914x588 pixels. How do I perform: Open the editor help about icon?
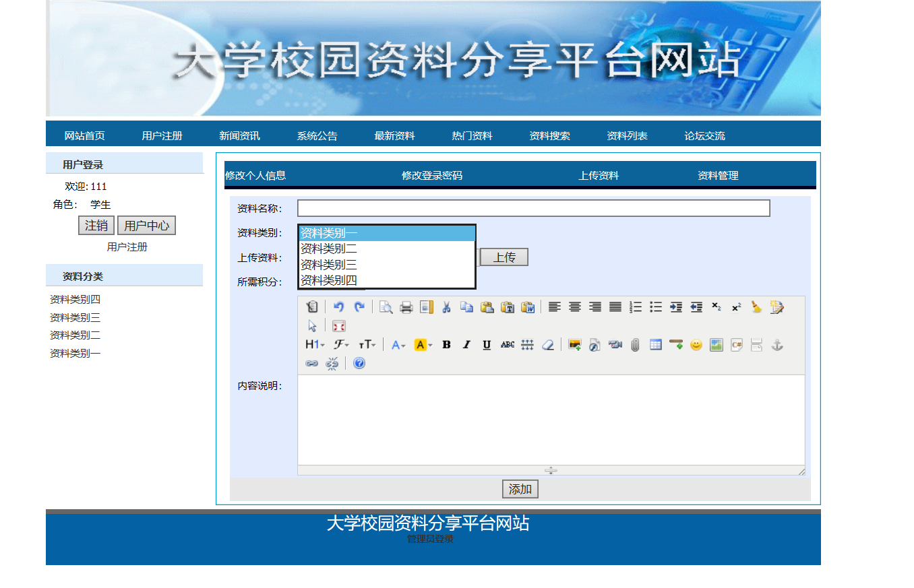click(x=359, y=364)
